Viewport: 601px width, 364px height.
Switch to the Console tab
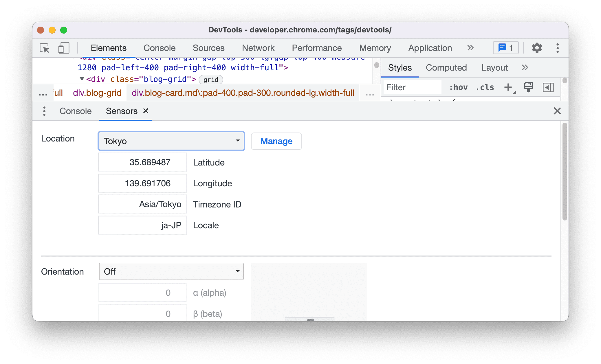[76, 111]
